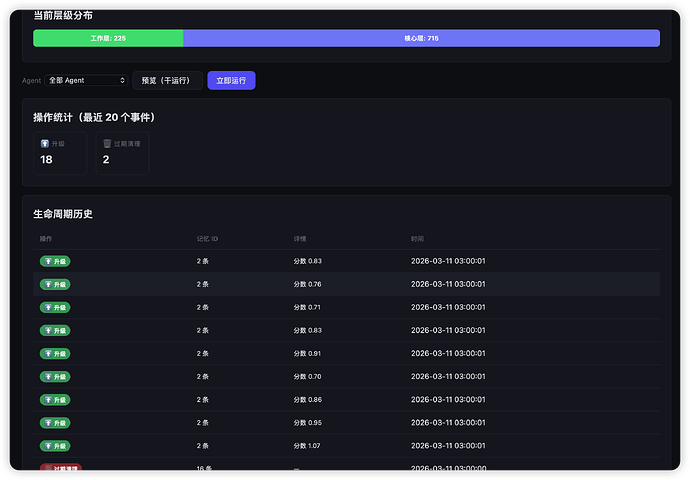Viewport: 690px width, 480px height.
Task: Click the 升级 badge in the 分数 0.70 row
Action: 55,377
